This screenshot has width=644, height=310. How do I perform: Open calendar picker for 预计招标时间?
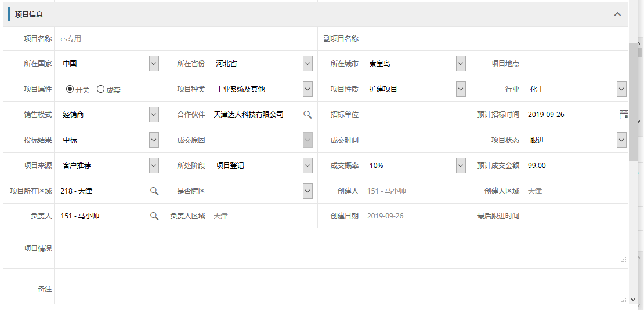coord(624,114)
